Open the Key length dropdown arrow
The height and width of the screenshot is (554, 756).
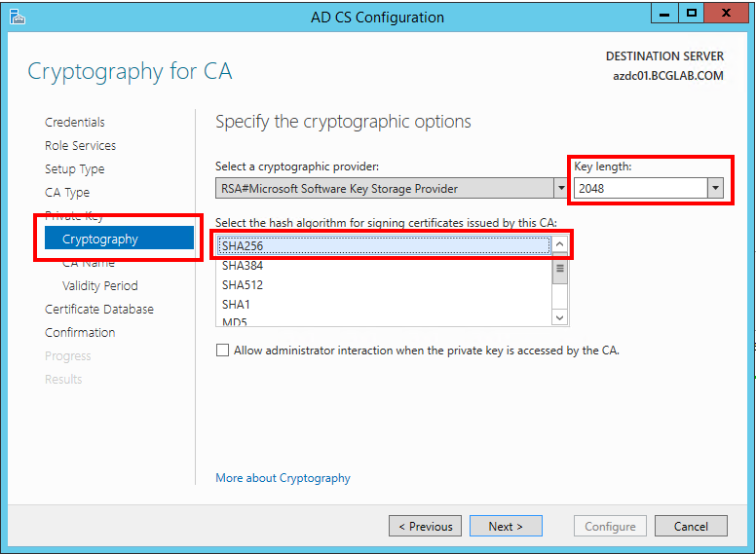click(x=715, y=188)
